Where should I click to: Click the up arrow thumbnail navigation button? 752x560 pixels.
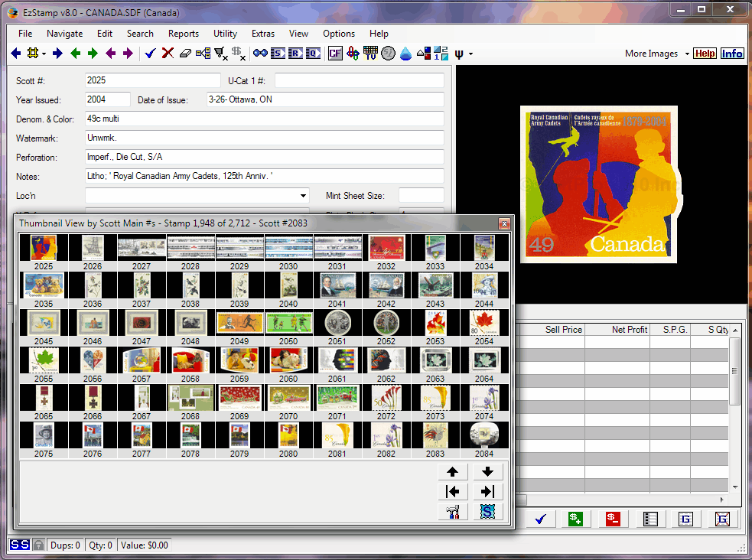[x=452, y=472]
